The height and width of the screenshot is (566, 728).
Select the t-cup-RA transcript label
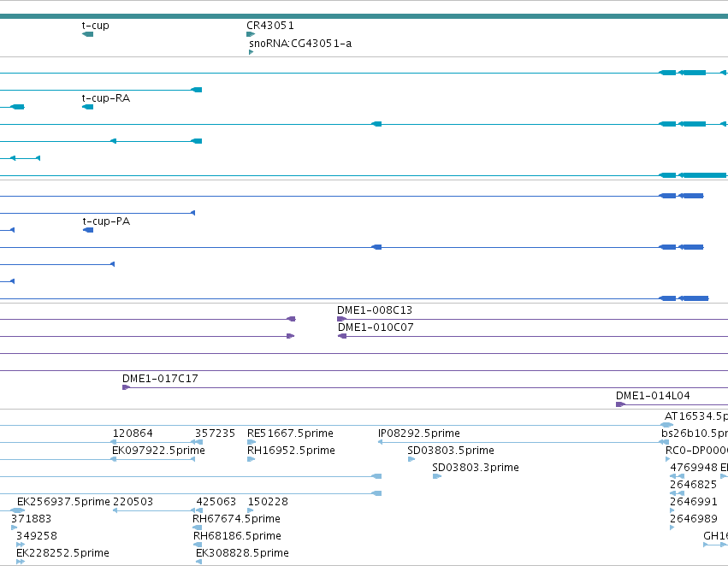pyautogui.click(x=106, y=98)
